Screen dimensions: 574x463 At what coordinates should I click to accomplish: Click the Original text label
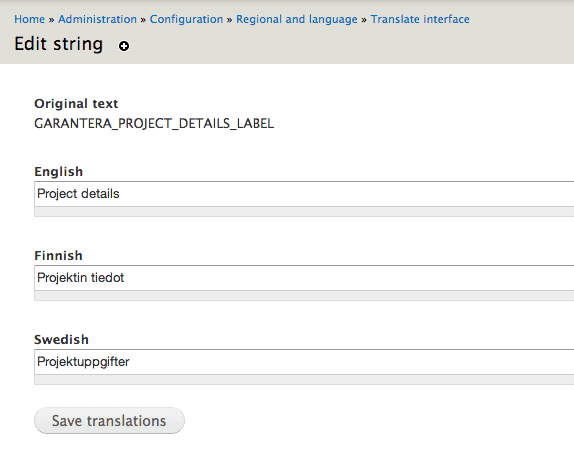(76, 104)
